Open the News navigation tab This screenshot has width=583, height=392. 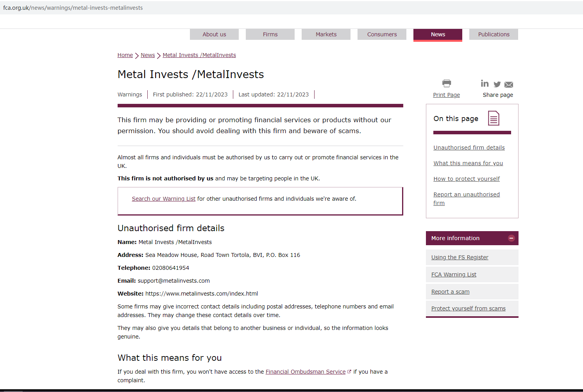click(438, 34)
